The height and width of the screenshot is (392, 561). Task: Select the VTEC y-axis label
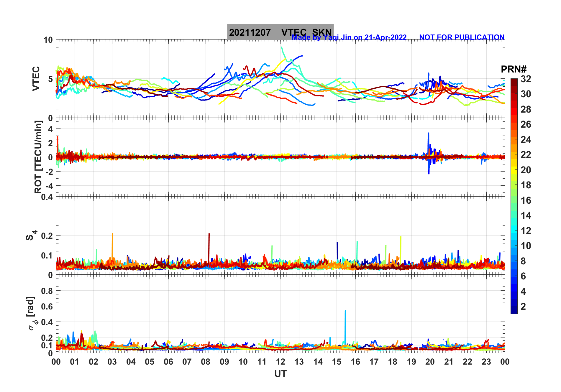click(36, 78)
